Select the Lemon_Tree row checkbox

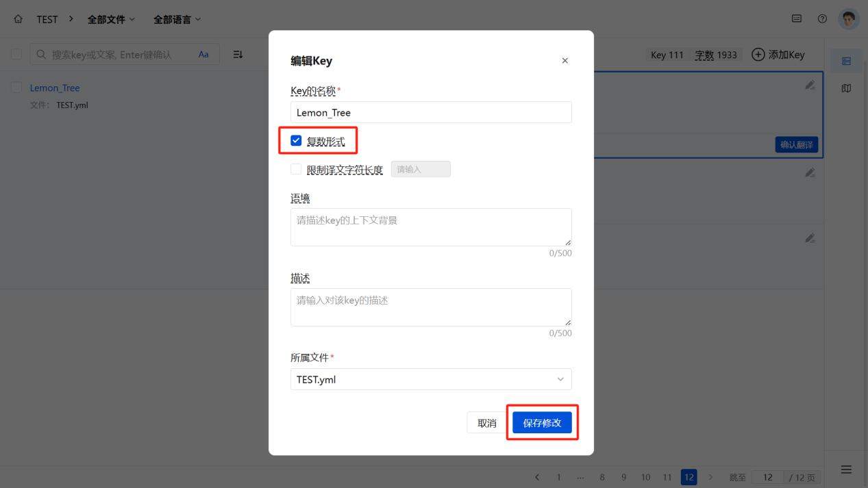click(16, 87)
